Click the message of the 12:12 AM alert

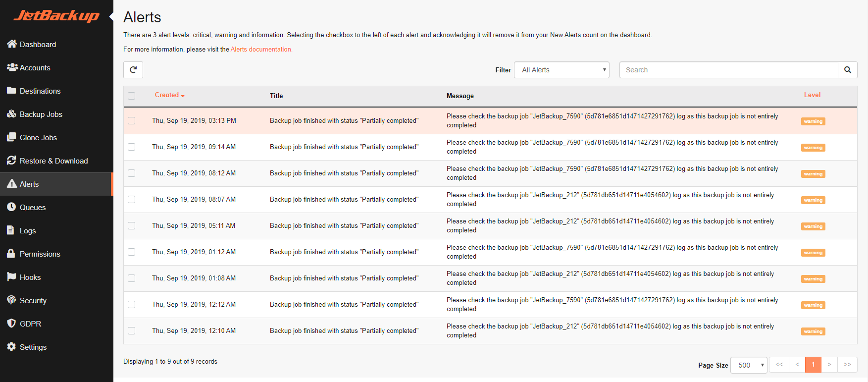(612, 304)
